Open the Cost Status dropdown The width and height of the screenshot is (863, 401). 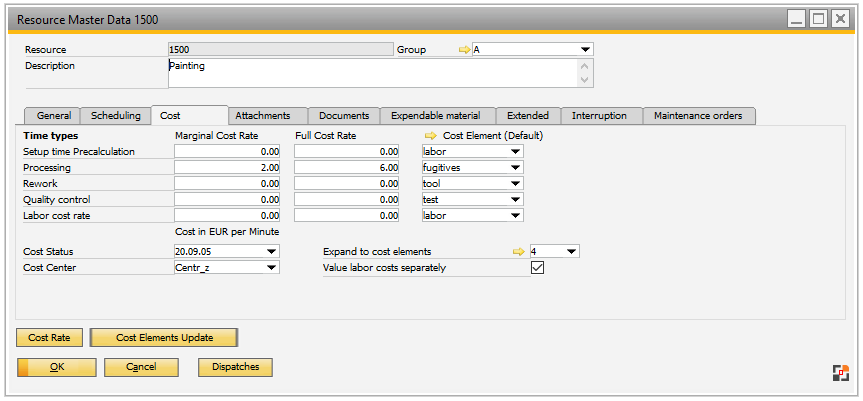[x=272, y=252]
